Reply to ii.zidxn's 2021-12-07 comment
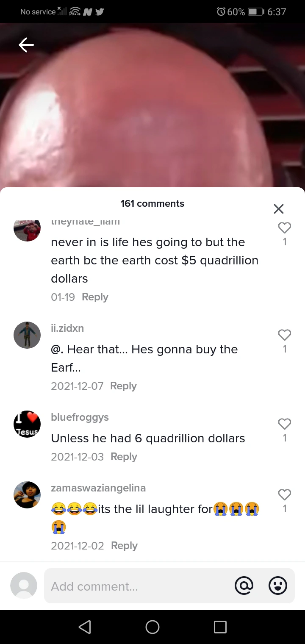 [123, 386]
